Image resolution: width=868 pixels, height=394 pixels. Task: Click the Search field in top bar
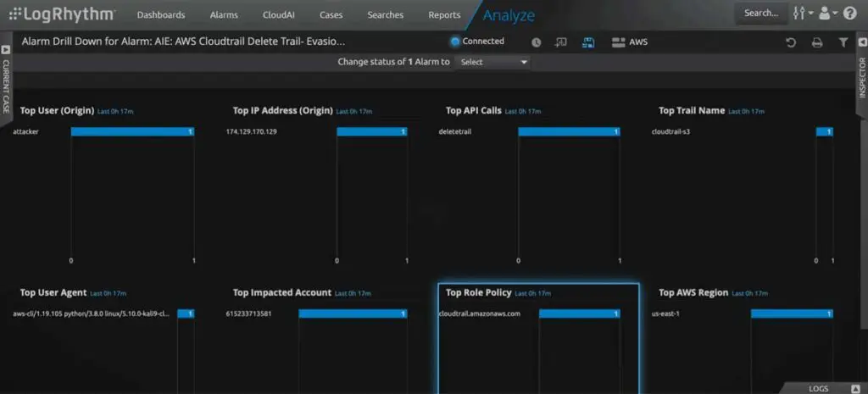761,14
